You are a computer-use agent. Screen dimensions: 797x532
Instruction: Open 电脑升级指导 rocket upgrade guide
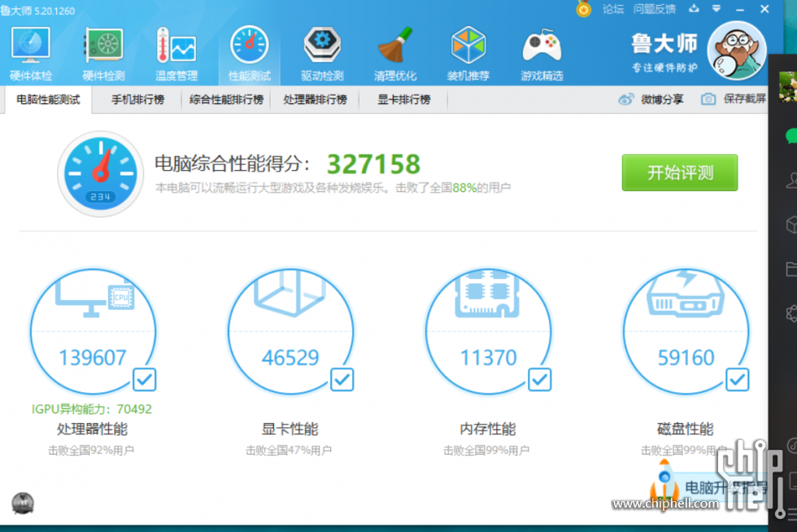[x=709, y=486]
